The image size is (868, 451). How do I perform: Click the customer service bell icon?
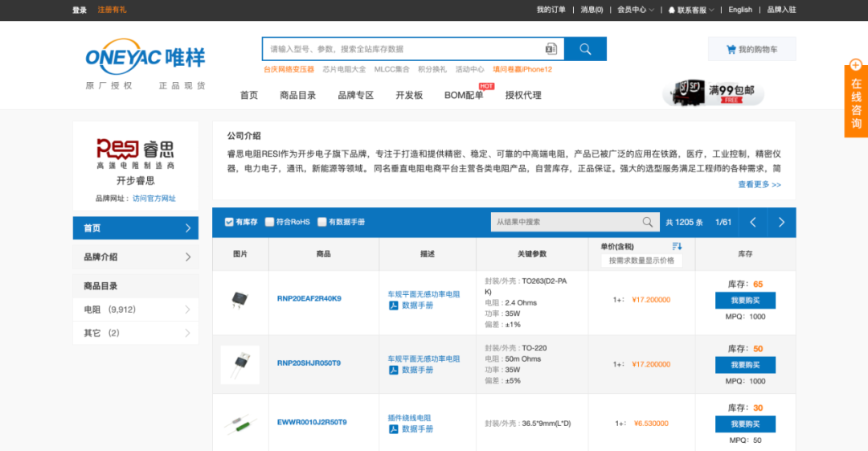(x=671, y=10)
